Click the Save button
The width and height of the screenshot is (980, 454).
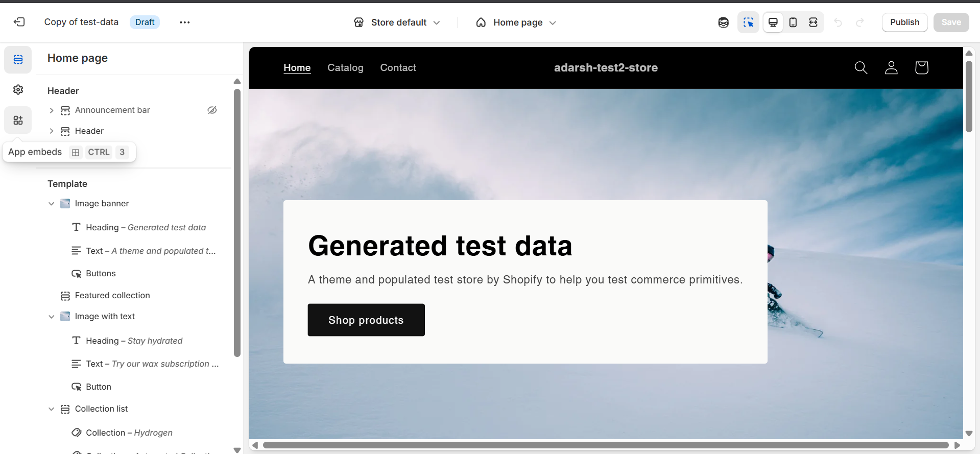point(951,22)
